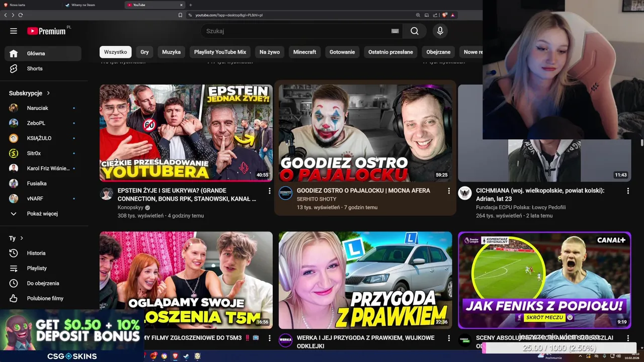Screen dimensions: 644x362
Task: Switch to the Nowa karta browser tab
Action: point(30,5)
